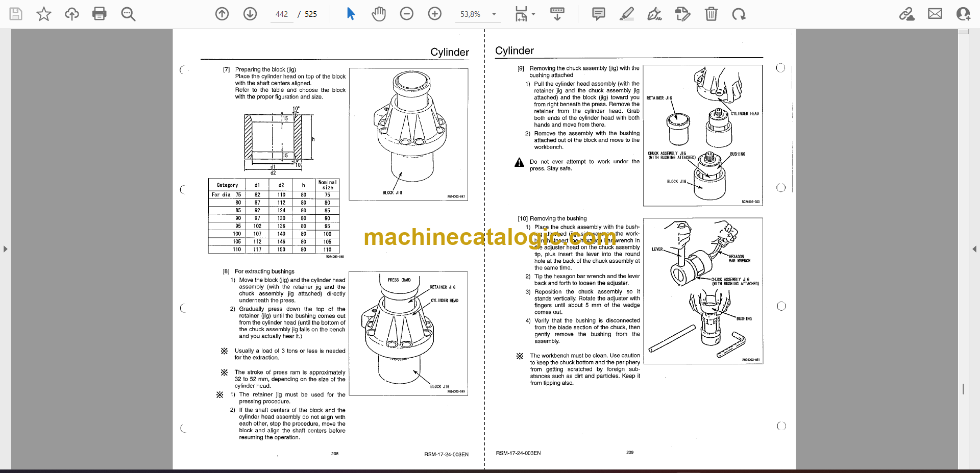980x473 pixels.
Task: Click table row 'For dia. 75'
Action: coord(274,195)
